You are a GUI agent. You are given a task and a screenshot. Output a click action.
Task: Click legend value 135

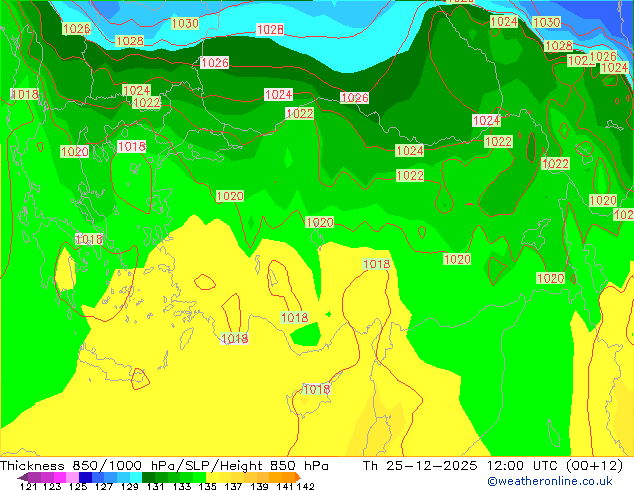point(207,486)
